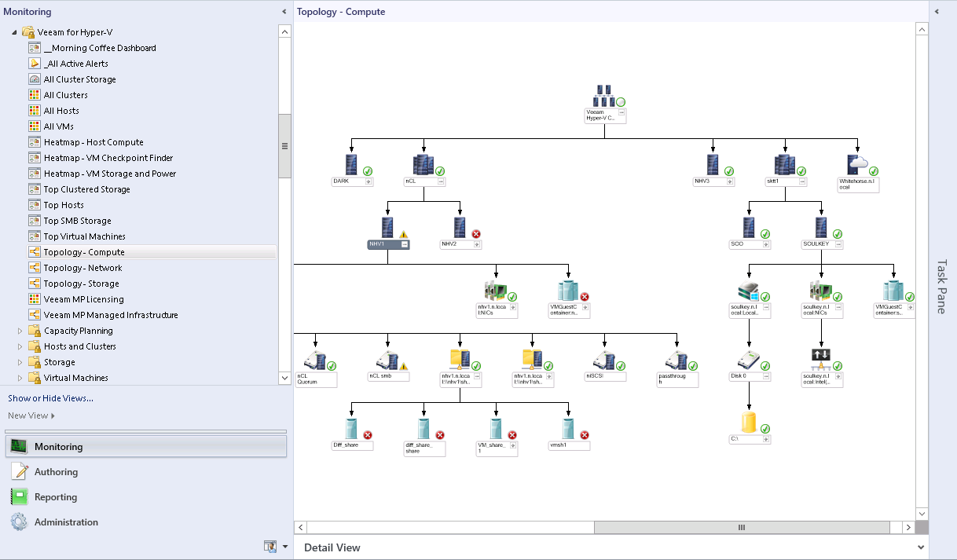Select the NHV2 host icon

tap(460, 228)
